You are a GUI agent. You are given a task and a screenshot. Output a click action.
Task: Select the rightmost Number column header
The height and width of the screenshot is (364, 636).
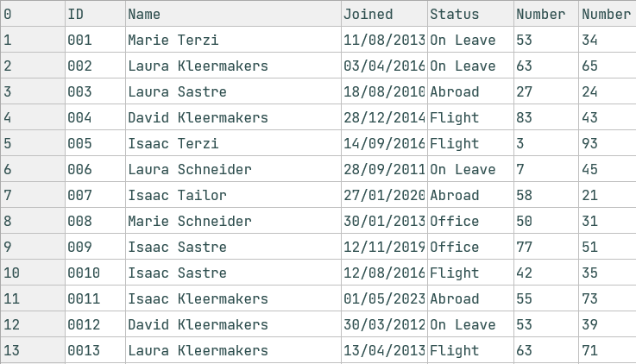pyautogui.click(x=607, y=14)
